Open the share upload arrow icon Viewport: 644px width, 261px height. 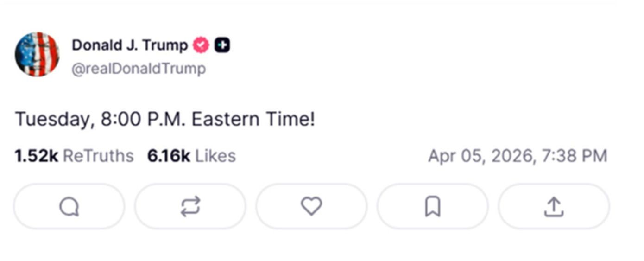554,206
